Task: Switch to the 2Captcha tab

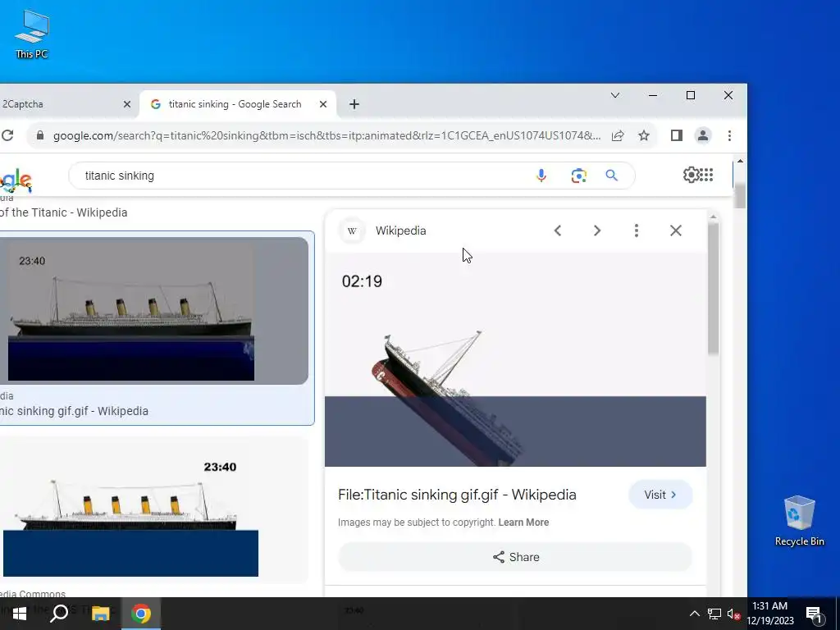Action: 59,104
